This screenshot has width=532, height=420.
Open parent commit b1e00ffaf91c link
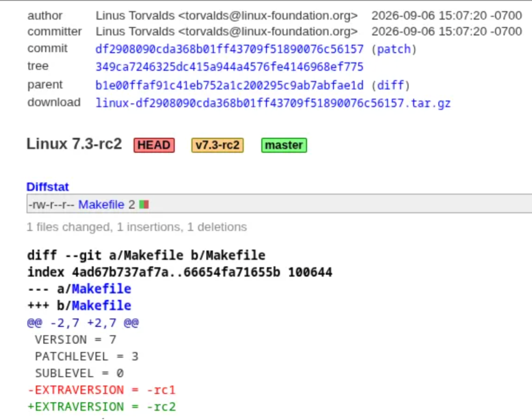(230, 85)
